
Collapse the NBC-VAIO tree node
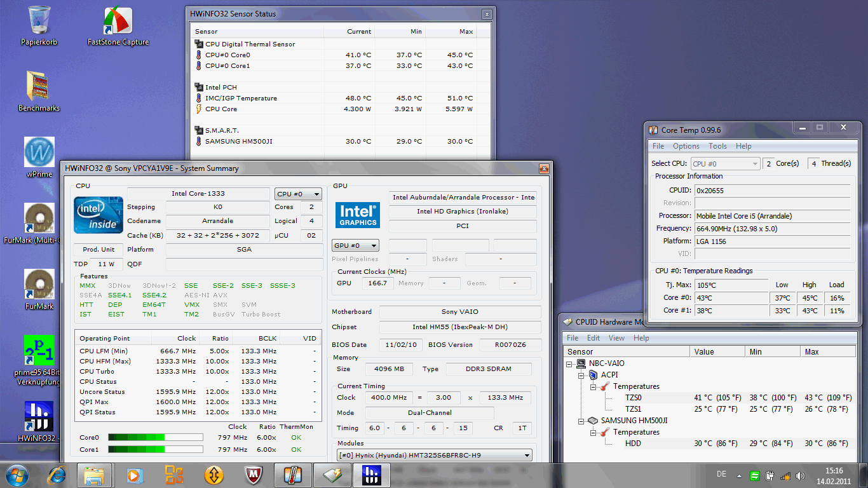tap(570, 363)
